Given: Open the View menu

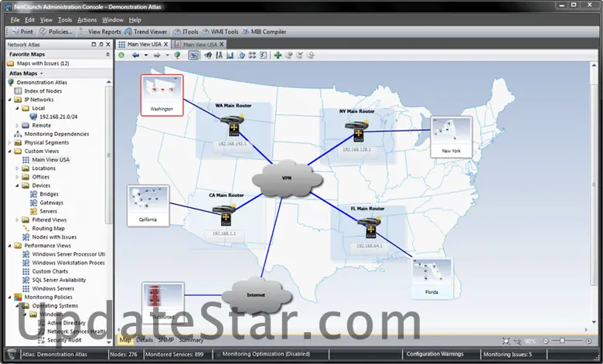Looking at the screenshot, I should pos(46,19).
